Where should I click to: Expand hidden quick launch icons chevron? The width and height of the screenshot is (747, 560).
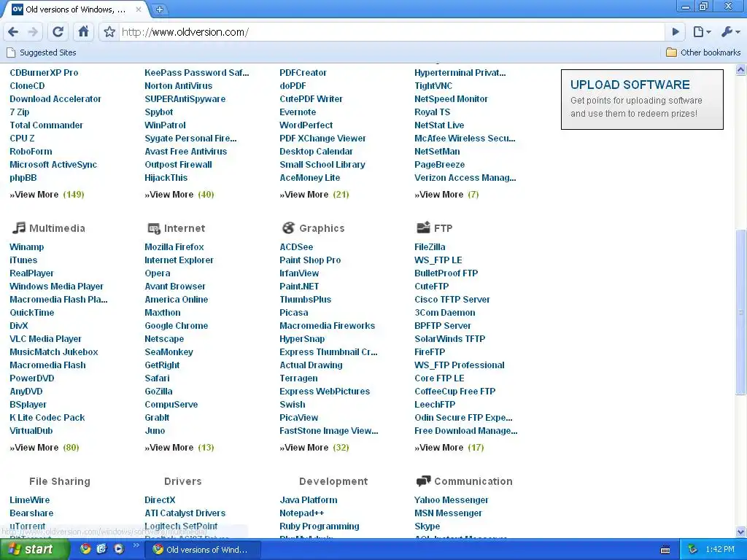coord(136,545)
